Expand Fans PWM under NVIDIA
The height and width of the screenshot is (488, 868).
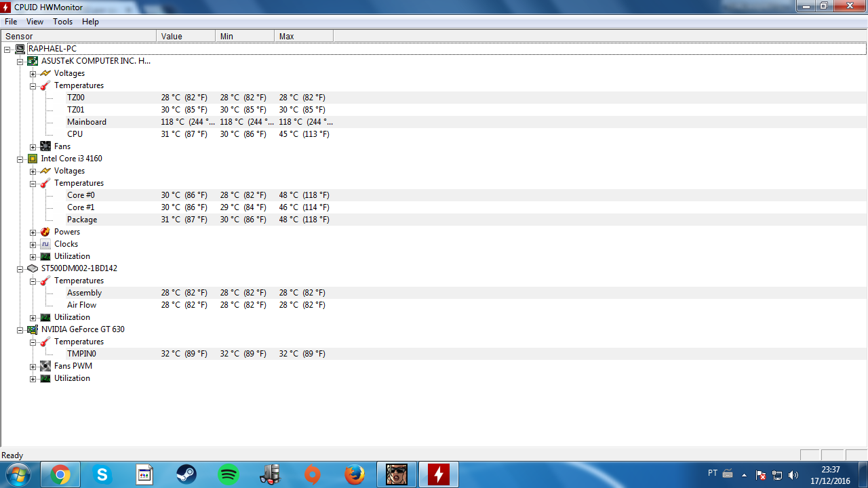coord(33,366)
